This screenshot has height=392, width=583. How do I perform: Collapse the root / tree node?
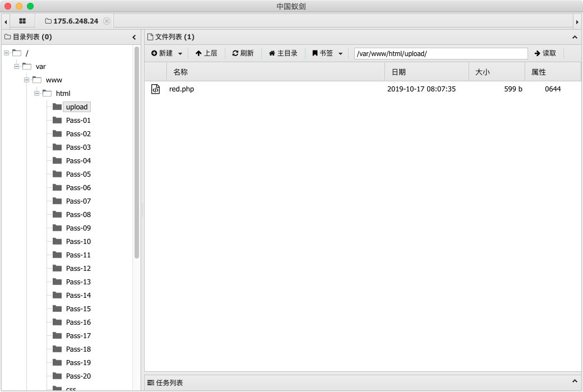tap(6, 53)
